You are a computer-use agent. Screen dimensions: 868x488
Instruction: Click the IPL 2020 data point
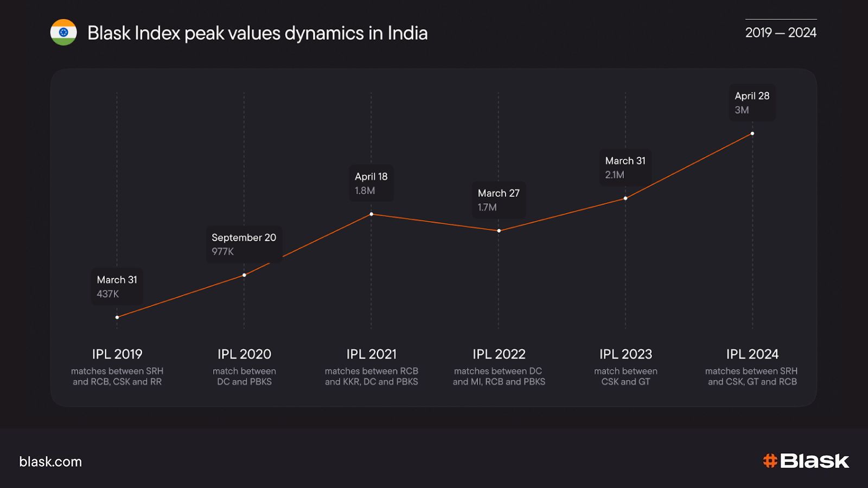click(244, 275)
